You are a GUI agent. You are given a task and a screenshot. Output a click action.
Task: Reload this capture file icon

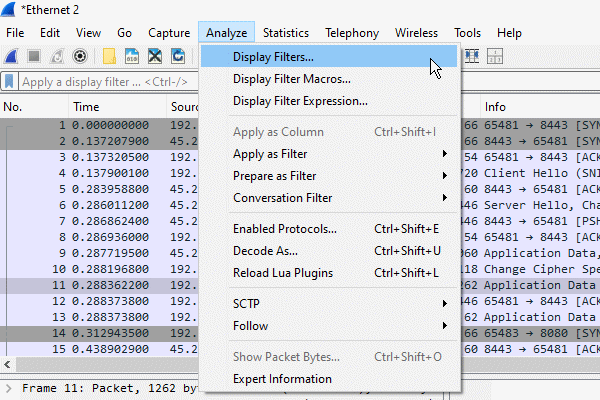[178, 57]
